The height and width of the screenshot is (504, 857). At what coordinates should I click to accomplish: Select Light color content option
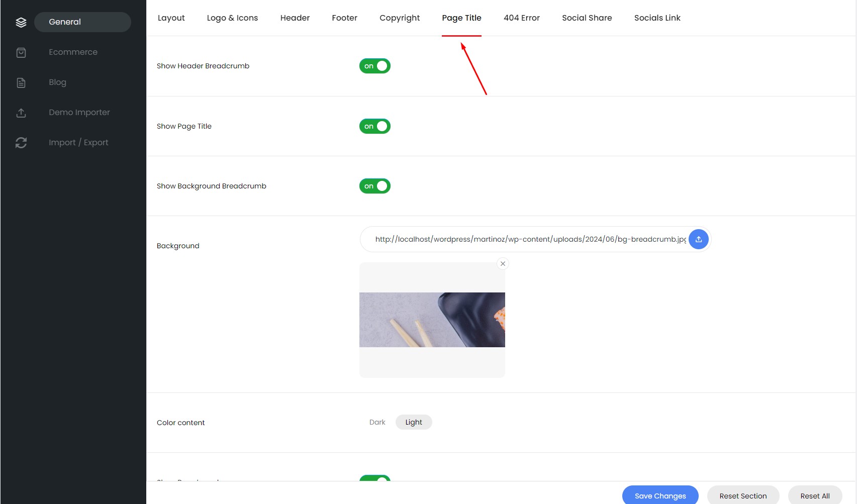pos(413,422)
